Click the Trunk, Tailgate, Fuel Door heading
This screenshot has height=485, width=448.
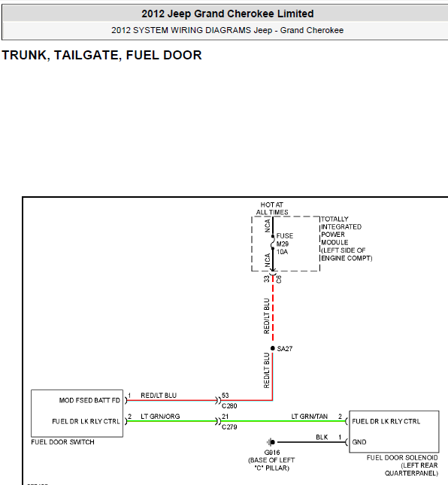pos(101,55)
